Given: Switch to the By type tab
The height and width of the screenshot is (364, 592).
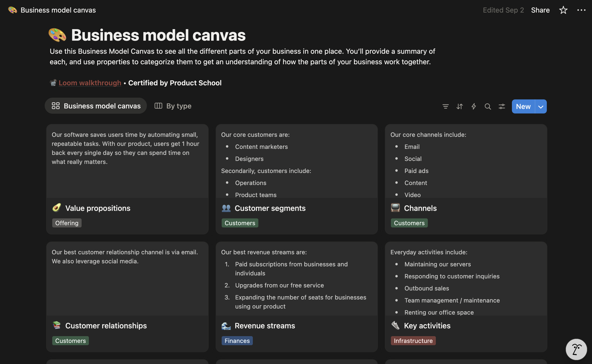Looking at the screenshot, I should (x=173, y=106).
